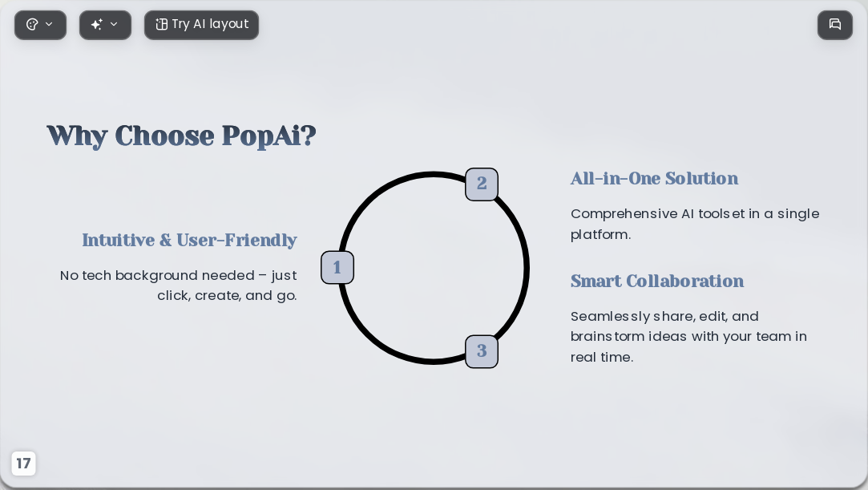Click the 'Seamlessly share, edit' paragraph

point(688,337)
